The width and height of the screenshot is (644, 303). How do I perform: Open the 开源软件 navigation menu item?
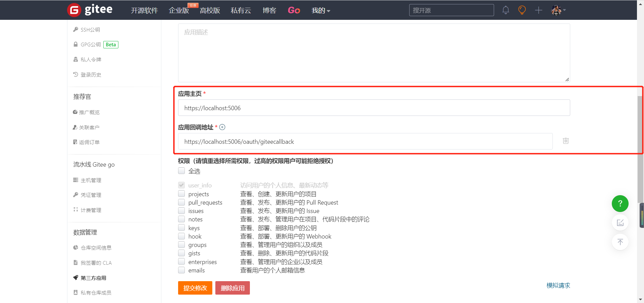pos(144,11)
